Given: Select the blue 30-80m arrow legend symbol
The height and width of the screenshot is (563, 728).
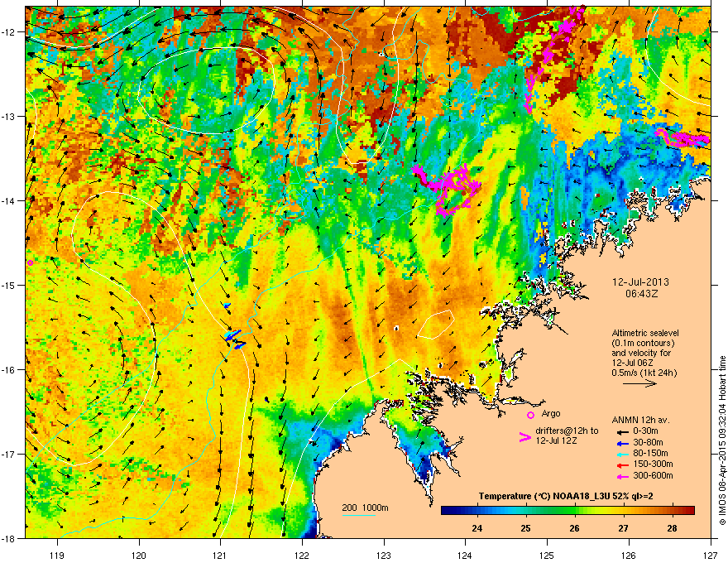Looking at the screenshot, I should point(622,443).
